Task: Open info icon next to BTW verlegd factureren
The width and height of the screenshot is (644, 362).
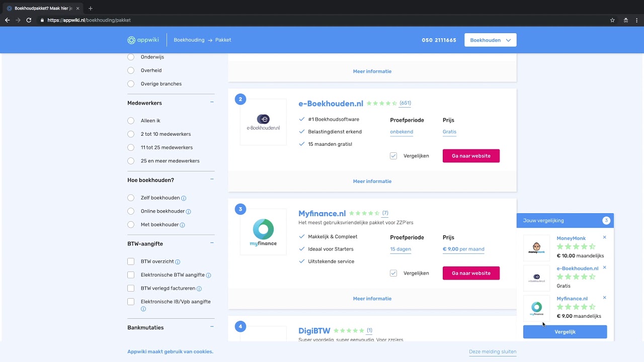Action: 199,289
